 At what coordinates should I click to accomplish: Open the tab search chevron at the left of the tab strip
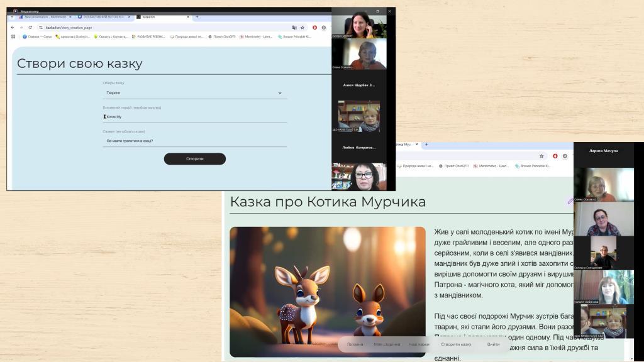pyautogui.click(x=12, y=17)
